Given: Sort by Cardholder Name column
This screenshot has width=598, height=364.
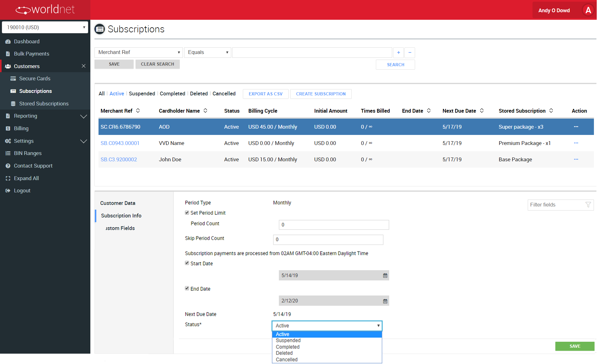Looking at the screenshot, I should click(206, 110).
